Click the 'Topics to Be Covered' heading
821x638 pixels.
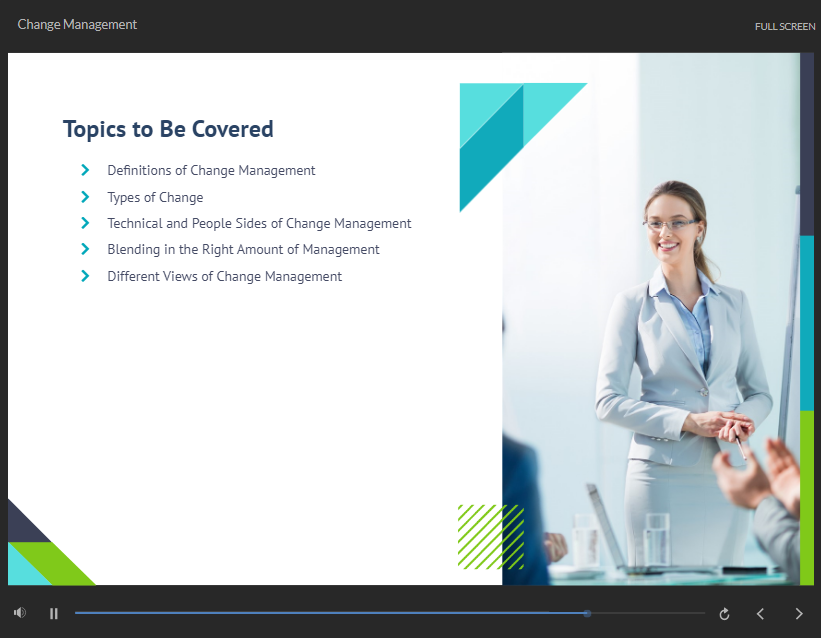tap(168, 129)
